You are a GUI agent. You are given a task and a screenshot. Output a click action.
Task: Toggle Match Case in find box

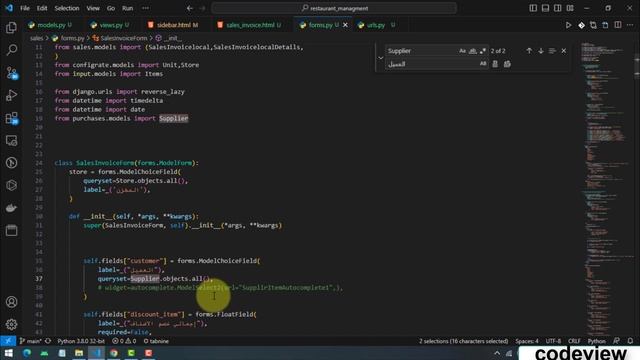point(462,51)
